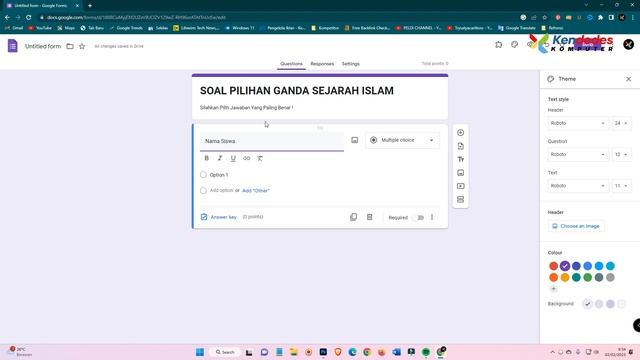Toggle the Required switch
This screenshot has height=360, width=640.
(x=418, y=218)
